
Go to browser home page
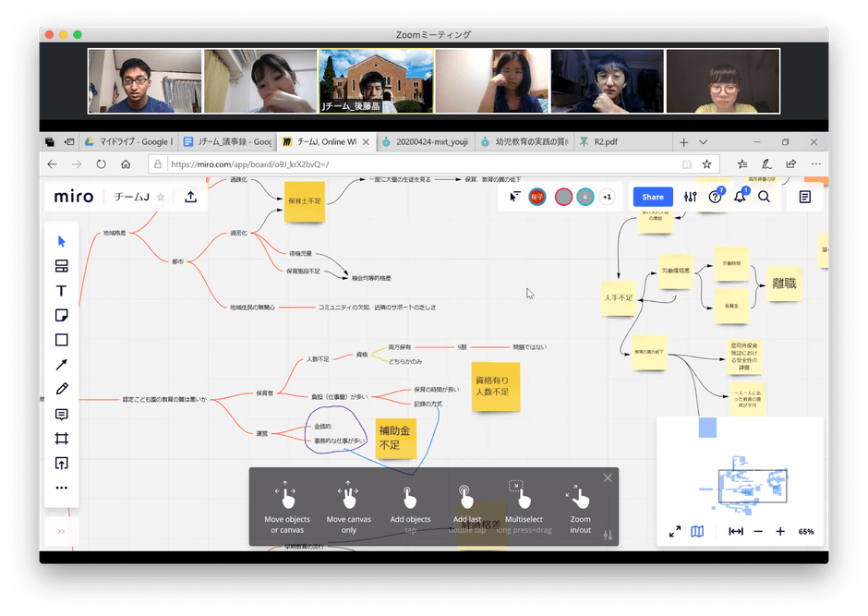[126, 164]
